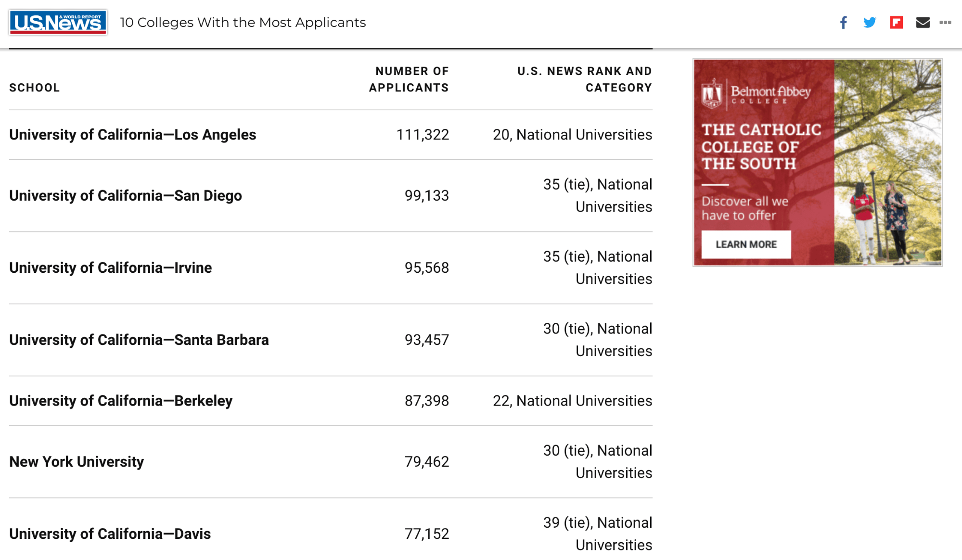Open the University of California—Los Angeles entry
The width and height of the screenshot is (962, 560).
[x=132, y=134]
